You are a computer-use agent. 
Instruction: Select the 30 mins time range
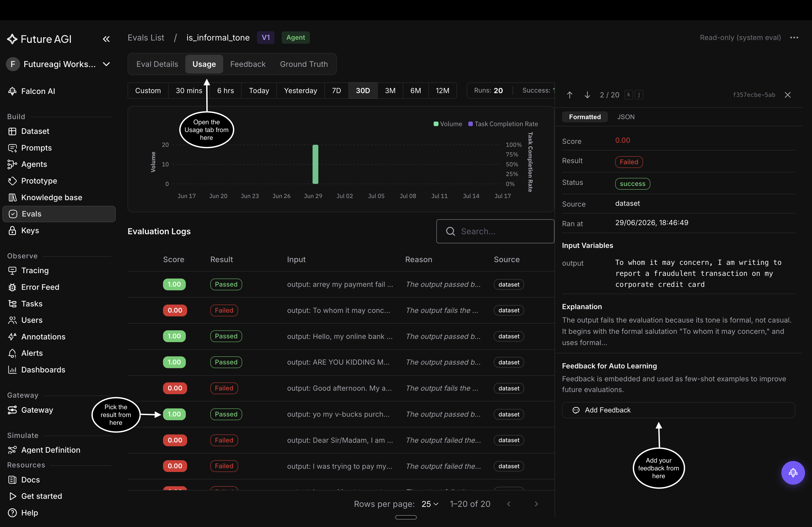(x=189, y=91)
